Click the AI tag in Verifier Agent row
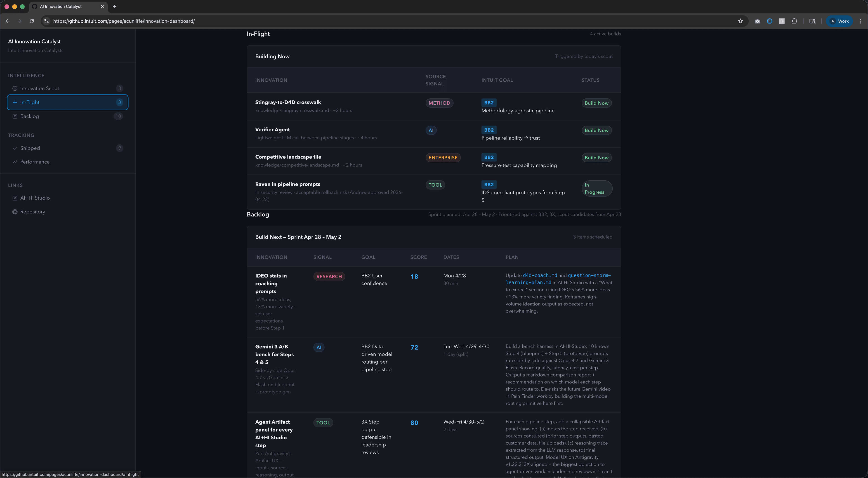 click(431, 130)
